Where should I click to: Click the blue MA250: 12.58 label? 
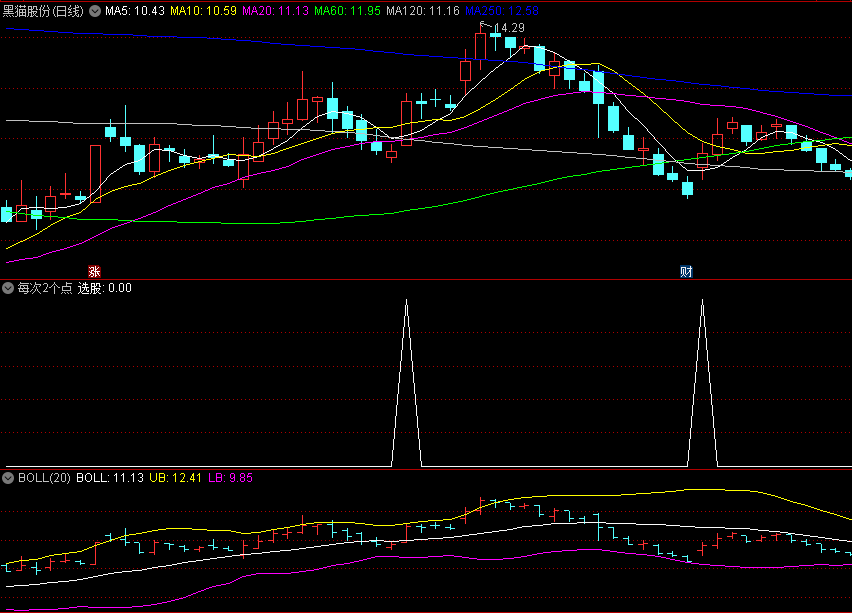502,11
